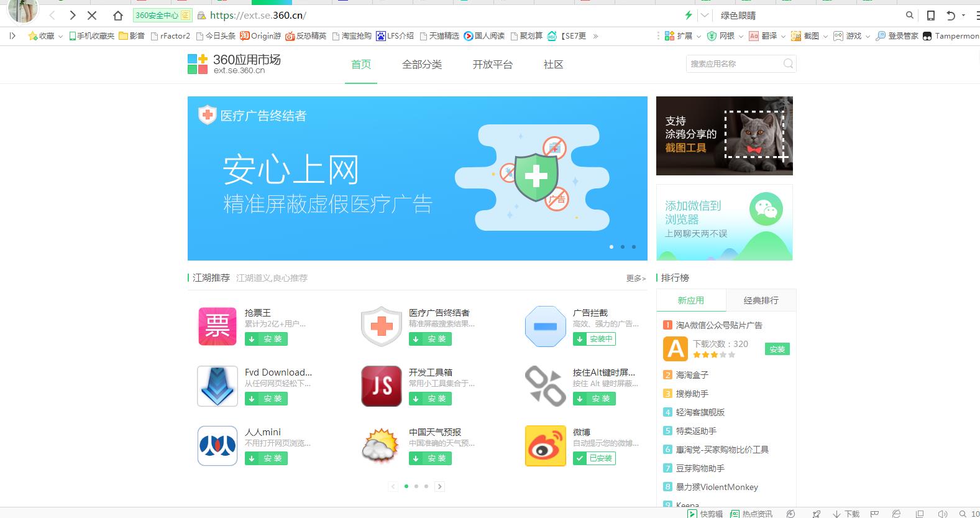The width and height of the screenshot is (980, 518).
Task: Install the Fvd Download extension
Action: point(266,399)
